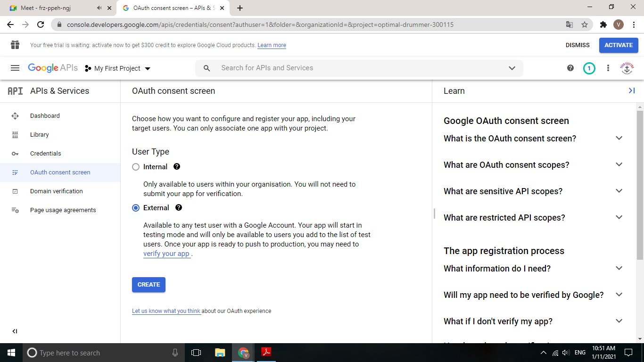
Task: Open the main navigation hamburger menu
Action: click(15, 68)
